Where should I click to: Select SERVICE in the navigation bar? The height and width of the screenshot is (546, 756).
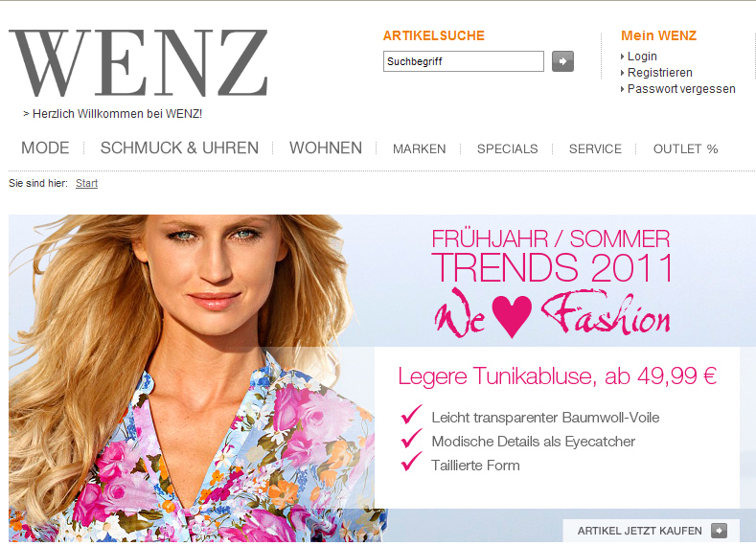tap(595, 148)
